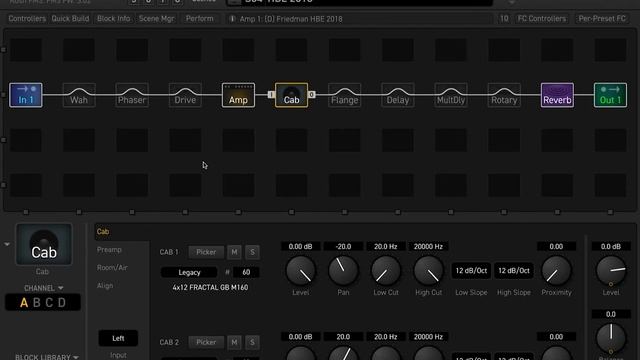Viewport: 640px width, 360px height.
Task: Switch to channel D
Action: [x=62, y=303]
